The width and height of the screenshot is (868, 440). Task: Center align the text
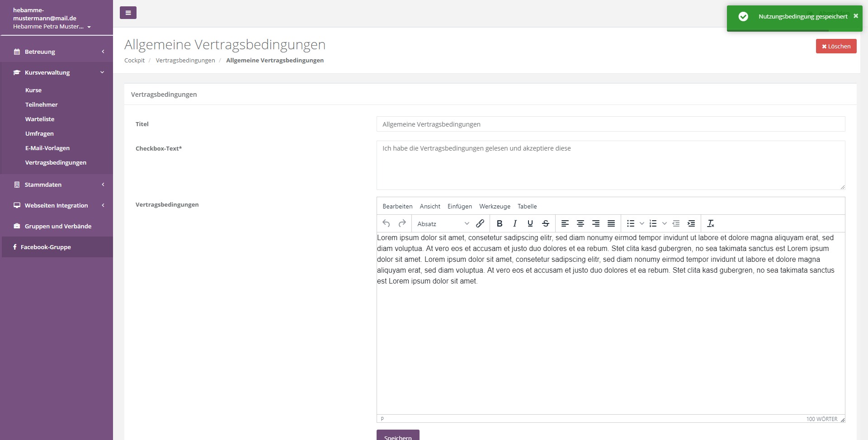[580, 223]
